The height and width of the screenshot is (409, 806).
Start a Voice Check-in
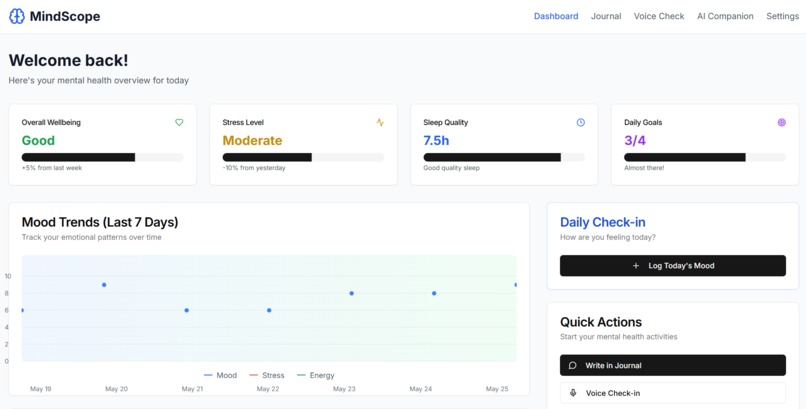[673, 393]
